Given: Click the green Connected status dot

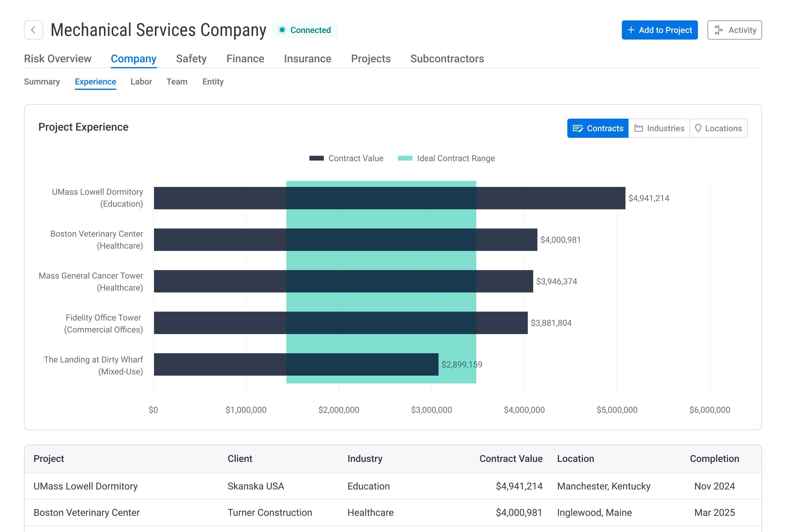Looking at the screenshot, I should pos(282,30).
